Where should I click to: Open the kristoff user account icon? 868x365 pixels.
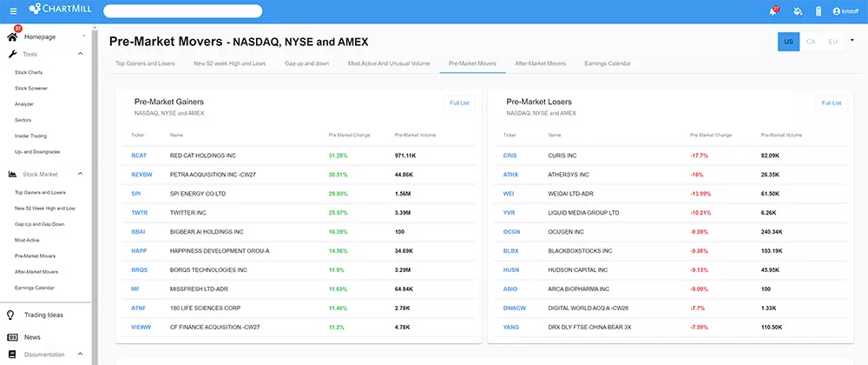pos(837,11)
